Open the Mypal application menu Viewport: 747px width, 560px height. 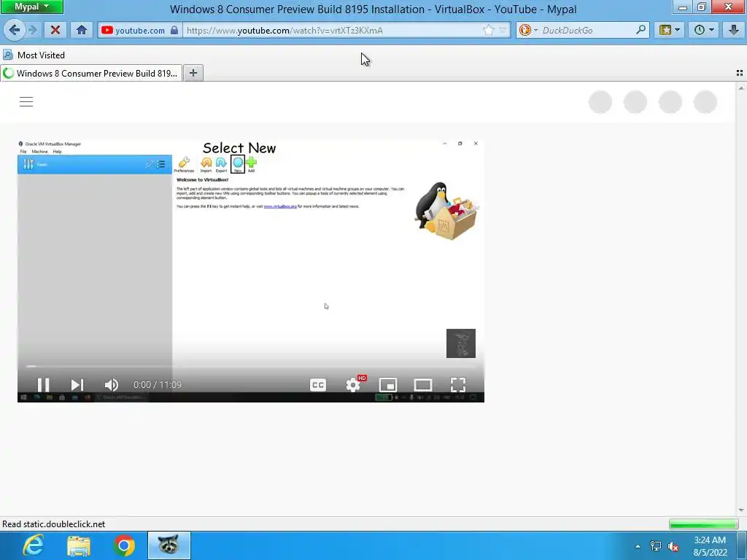[31, 7]
